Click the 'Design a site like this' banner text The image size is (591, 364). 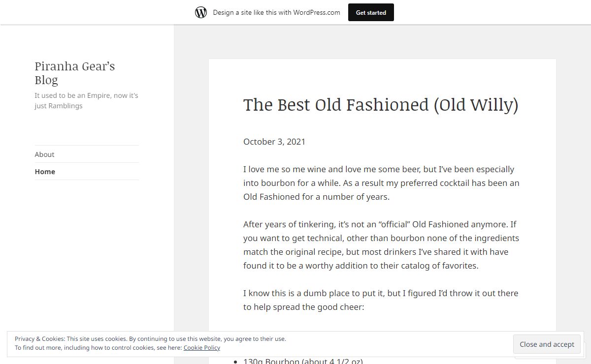point(276,12)
